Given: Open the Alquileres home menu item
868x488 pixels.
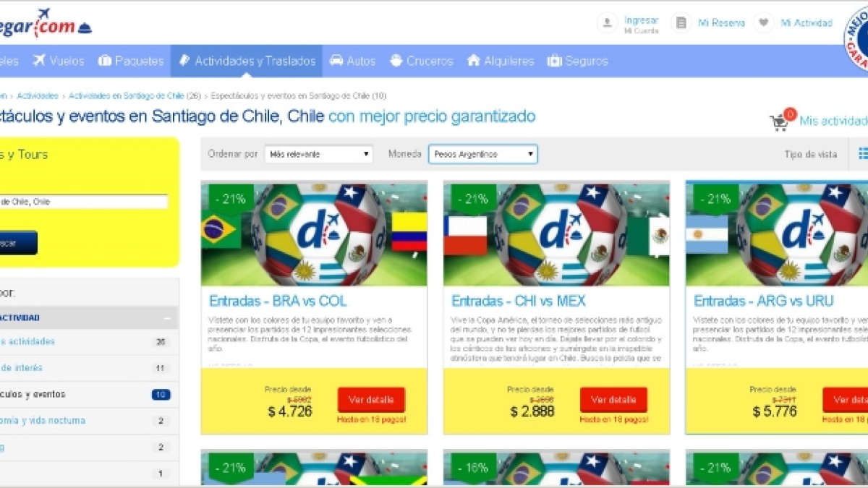Looking at the screenshot, I should (x=501, y=61).
